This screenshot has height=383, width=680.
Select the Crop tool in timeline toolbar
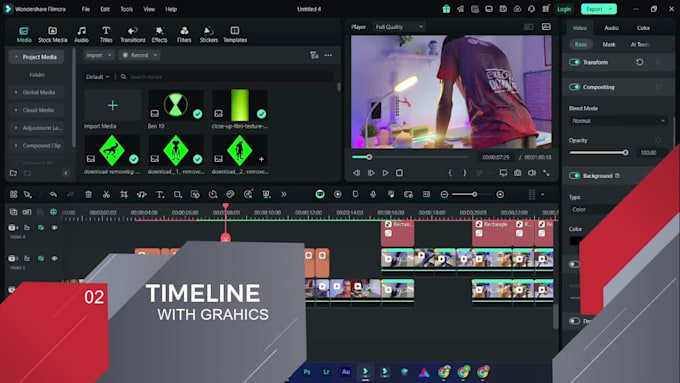point(124,194)
